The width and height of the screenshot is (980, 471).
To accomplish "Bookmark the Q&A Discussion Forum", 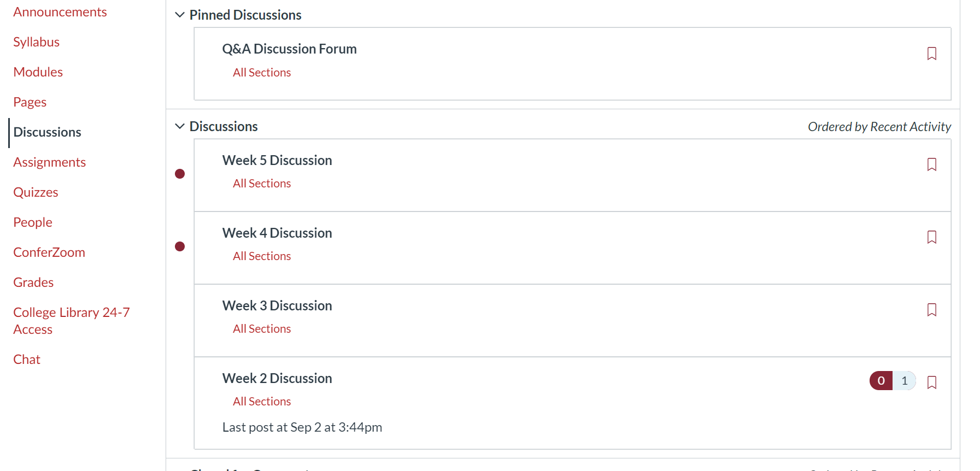I will click(932, 54).
